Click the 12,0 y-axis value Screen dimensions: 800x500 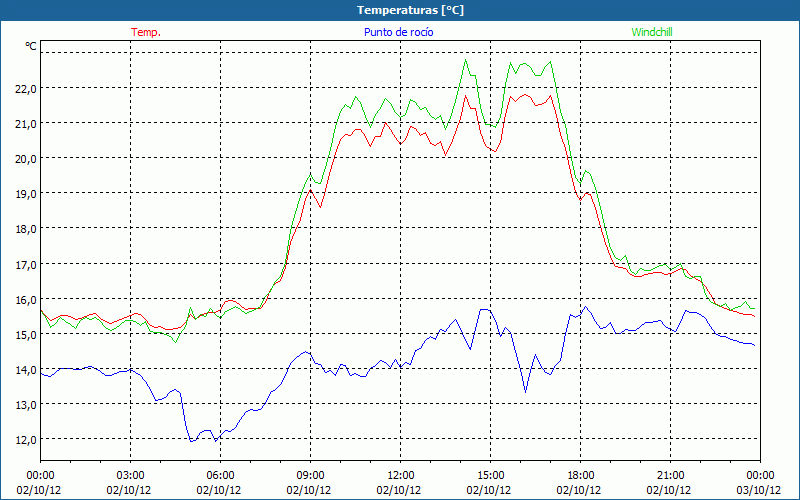(26, 439)
